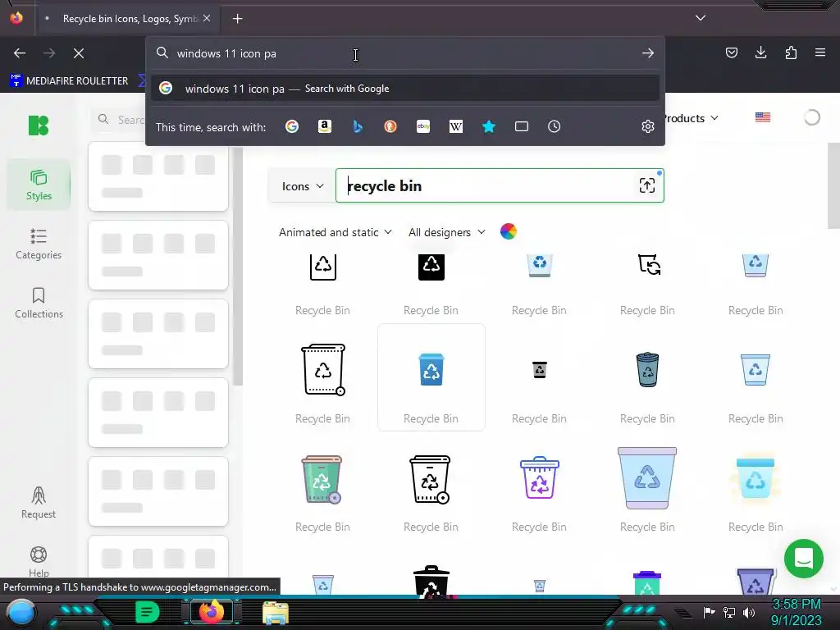Open the Request sidebar item
This screenshot has width=840, height=630.
pyautogui.click(x=39, y=503)
